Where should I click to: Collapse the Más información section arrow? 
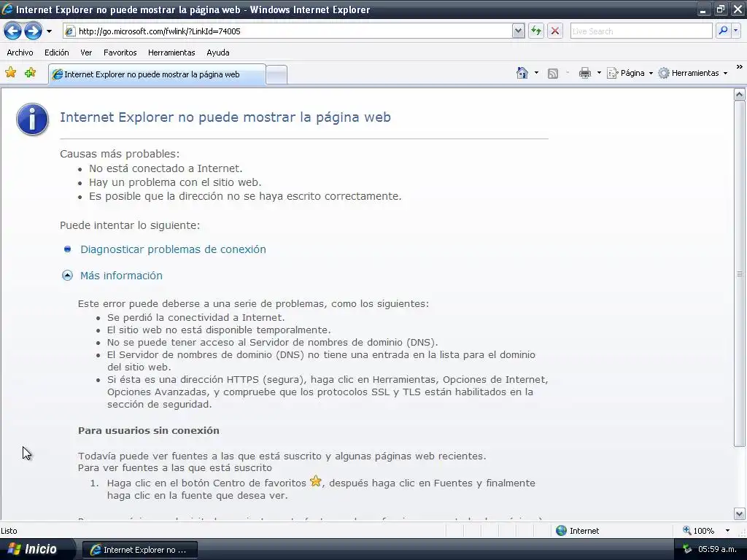[x=67, y=275]
